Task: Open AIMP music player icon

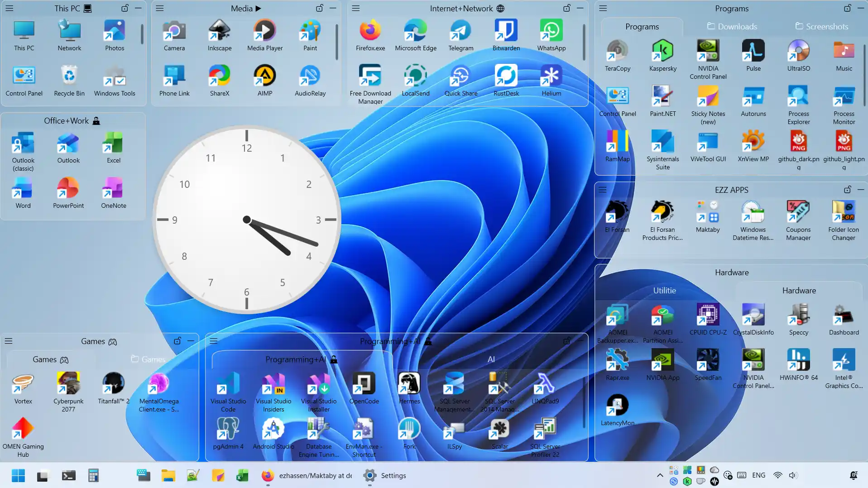Action: (x=265, y=81)
